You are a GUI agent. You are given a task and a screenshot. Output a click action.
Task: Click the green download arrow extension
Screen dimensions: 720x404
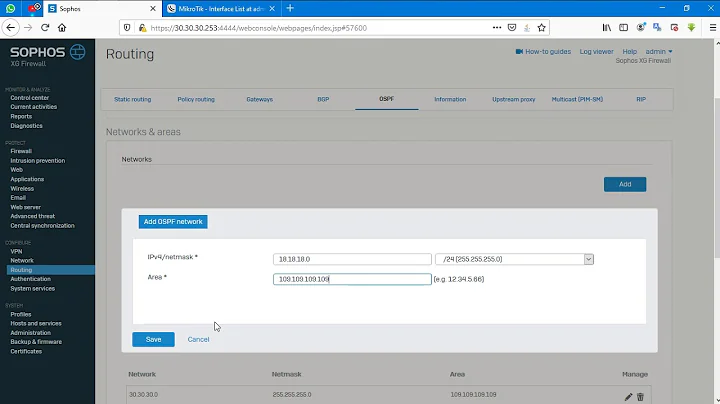[692, 28]
